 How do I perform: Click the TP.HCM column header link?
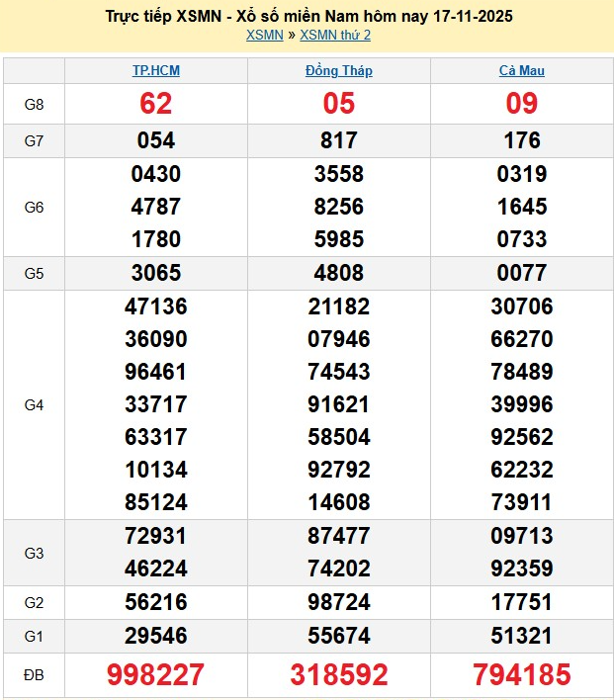(x=156, y=70)
